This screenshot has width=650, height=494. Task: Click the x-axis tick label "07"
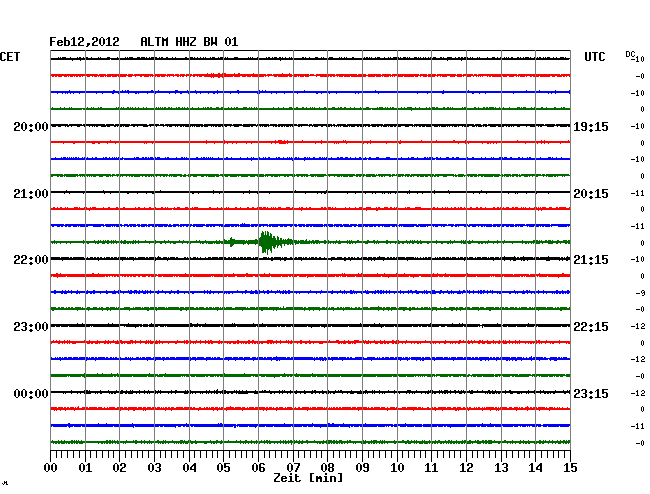click(x=293, y=468)
